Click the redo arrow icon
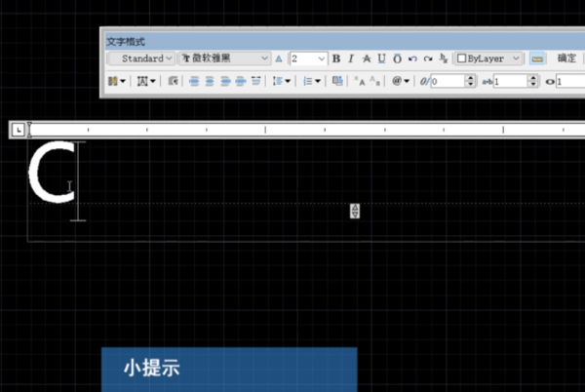This screenshot has height=392, width=585. click(x=427, y=59)
